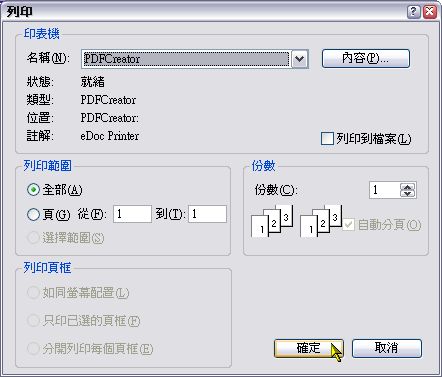Click the help question mark icon

tap(413, 12)
